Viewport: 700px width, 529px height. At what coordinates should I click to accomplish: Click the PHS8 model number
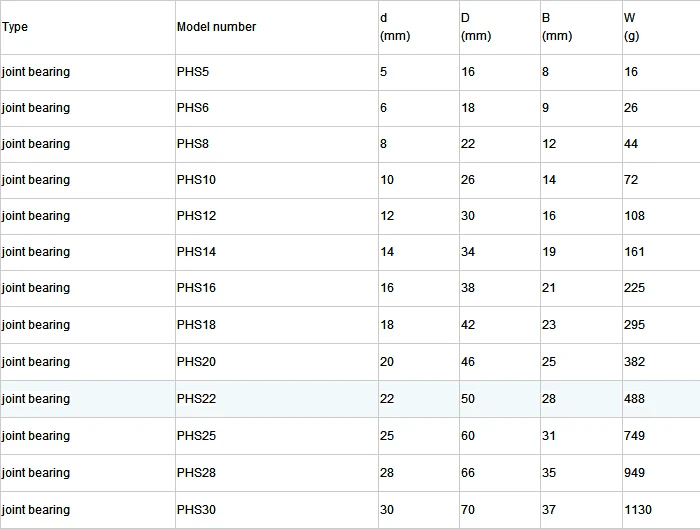click(193, 144)
